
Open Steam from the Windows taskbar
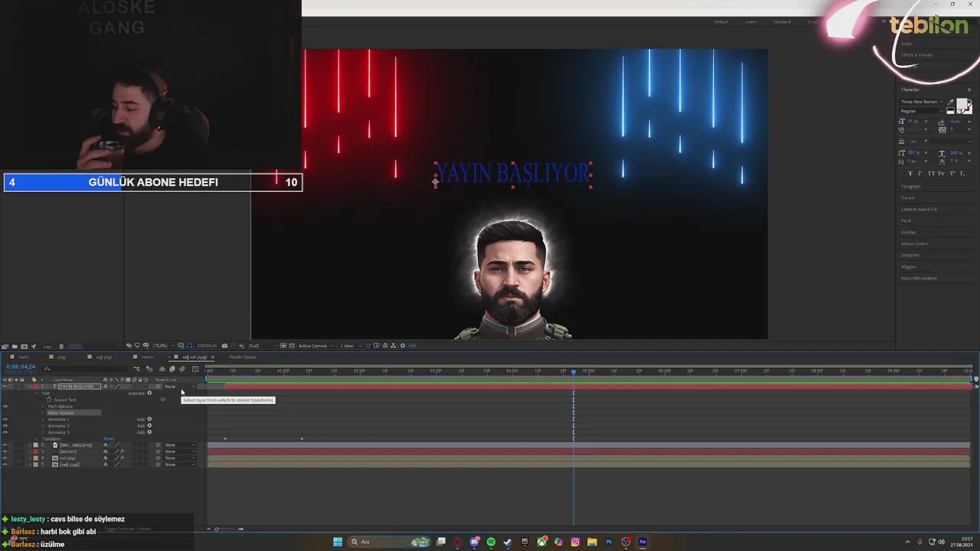(508, 542)
